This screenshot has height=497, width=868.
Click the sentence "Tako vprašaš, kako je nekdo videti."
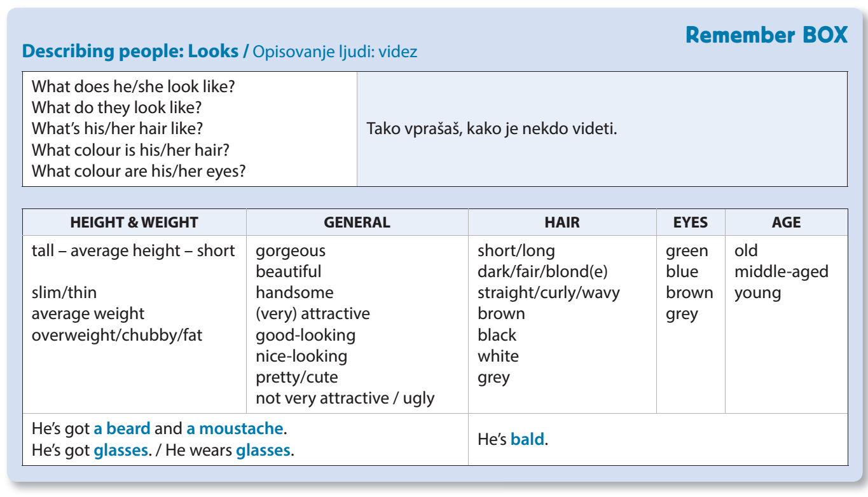(492, 129)
